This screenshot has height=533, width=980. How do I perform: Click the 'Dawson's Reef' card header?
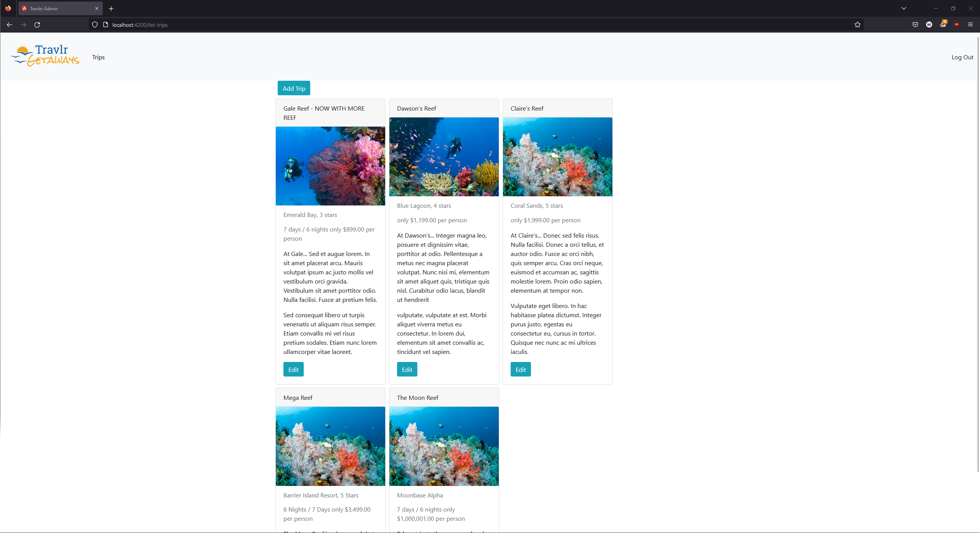(444, 108)
